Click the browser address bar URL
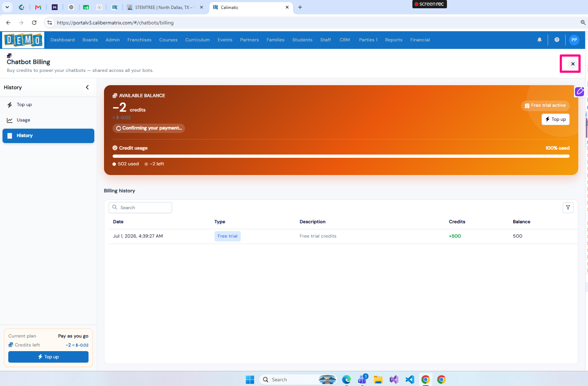 tap(115, 23)
